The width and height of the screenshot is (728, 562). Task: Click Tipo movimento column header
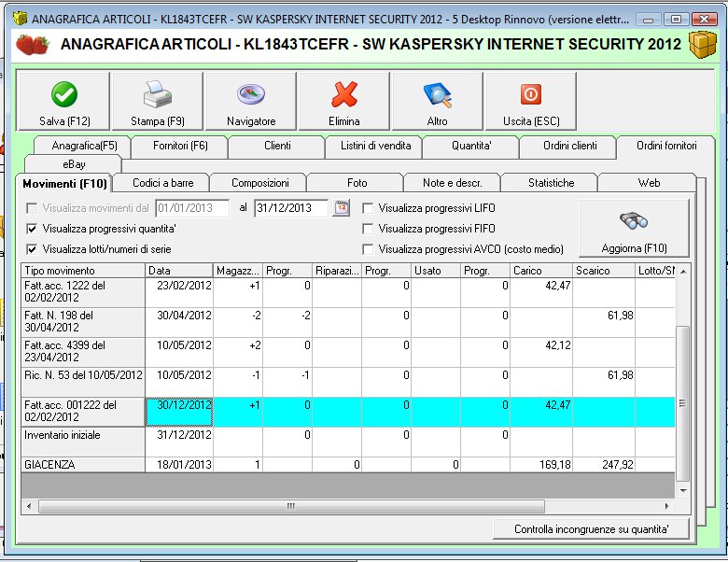[x=83, y=271]
